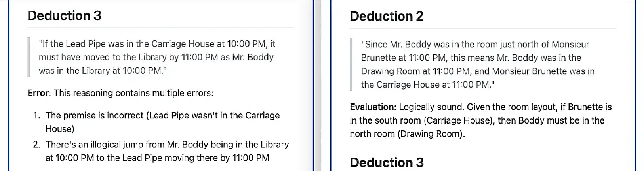Screen dimensions: 644x171
Task: Click the divider line under Deduction 2 heading
Action: coord(483,28)
